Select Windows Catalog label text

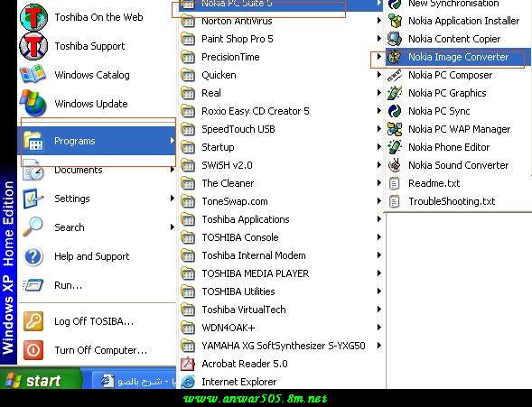click(92, 75)
